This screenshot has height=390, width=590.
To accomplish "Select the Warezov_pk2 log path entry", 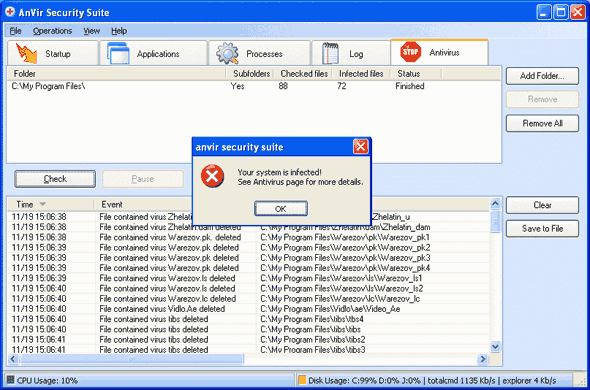I will (x=345, y=248).
